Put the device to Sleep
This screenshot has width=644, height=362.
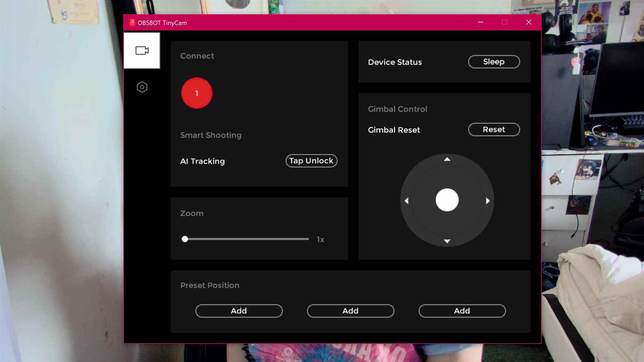[494, 62]
